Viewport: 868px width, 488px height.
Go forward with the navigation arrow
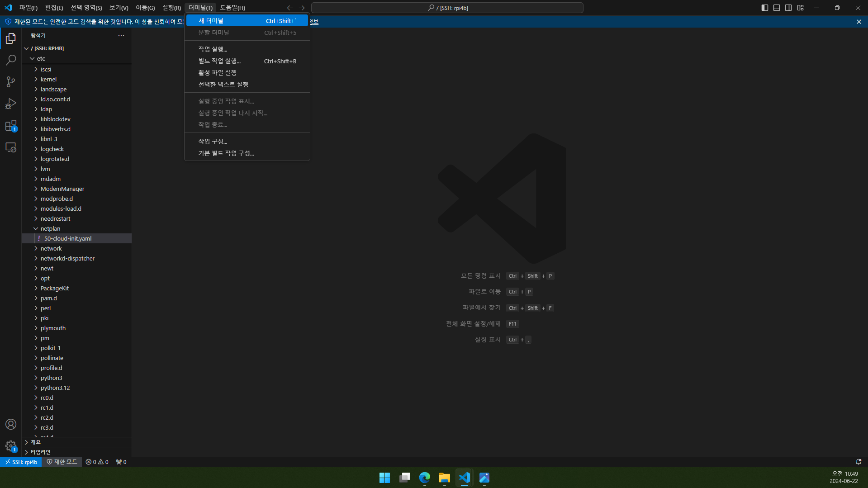tap(302, 8)
